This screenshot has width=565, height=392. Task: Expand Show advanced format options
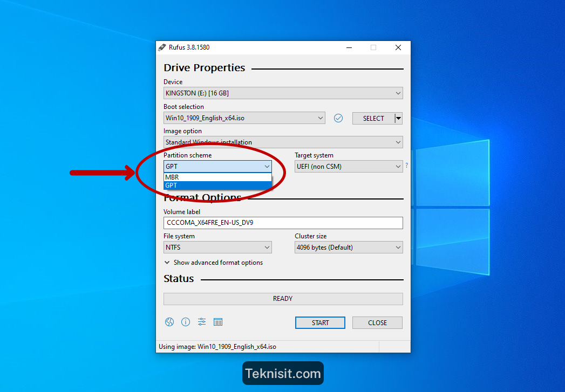click(213, 263)
